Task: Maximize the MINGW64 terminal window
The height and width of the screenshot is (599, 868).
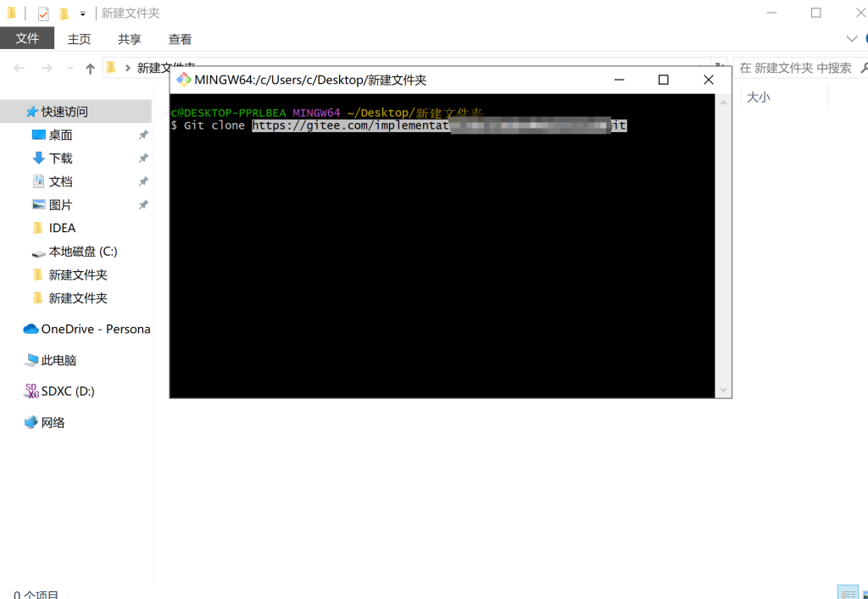Action: click(664, 80)
